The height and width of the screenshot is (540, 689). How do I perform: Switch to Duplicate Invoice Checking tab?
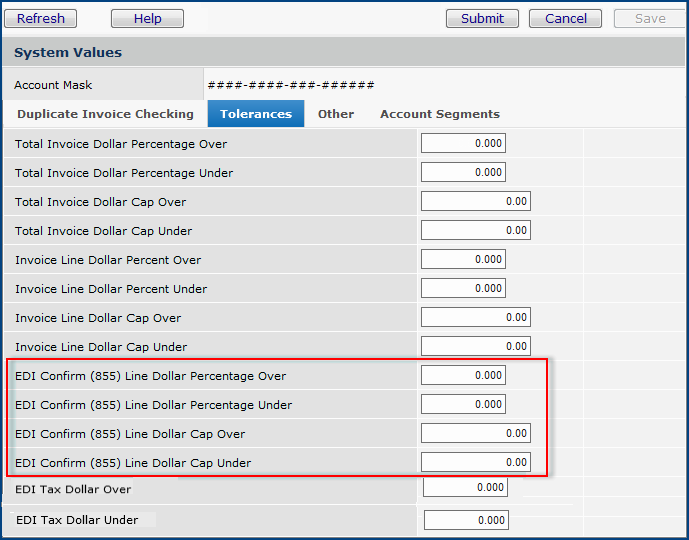(x=105, y=114)
